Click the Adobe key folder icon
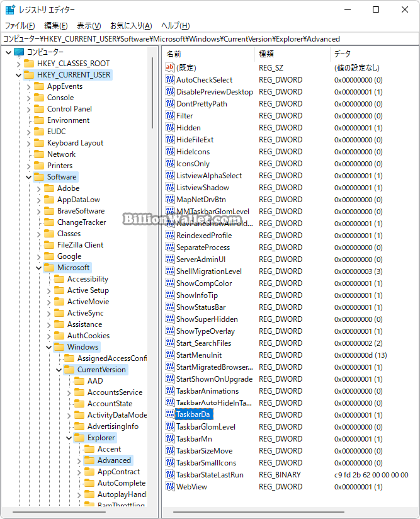Screen dimensions: 420x519 click(x=49, y=188)
